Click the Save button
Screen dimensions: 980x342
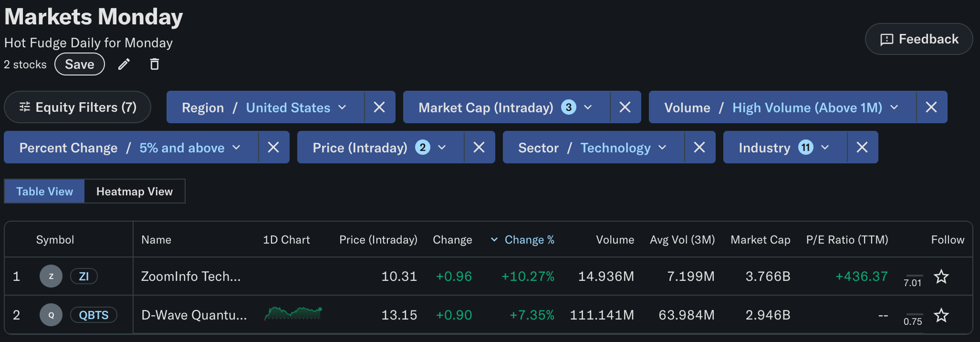(x=79, y=64)
